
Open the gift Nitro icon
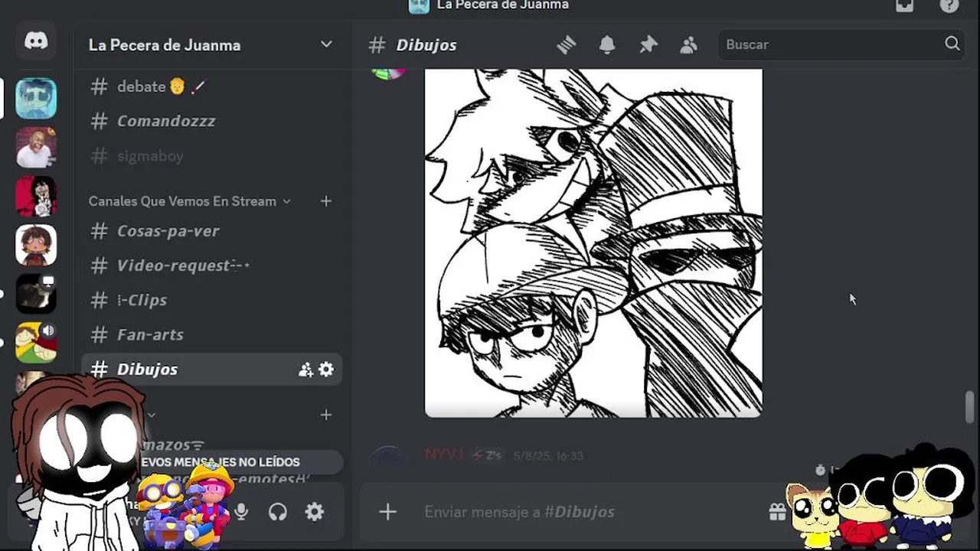778,512
